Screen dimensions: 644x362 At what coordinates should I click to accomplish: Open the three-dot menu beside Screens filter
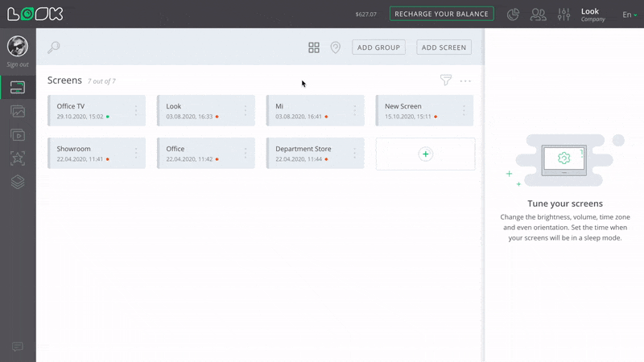[465, 81]
